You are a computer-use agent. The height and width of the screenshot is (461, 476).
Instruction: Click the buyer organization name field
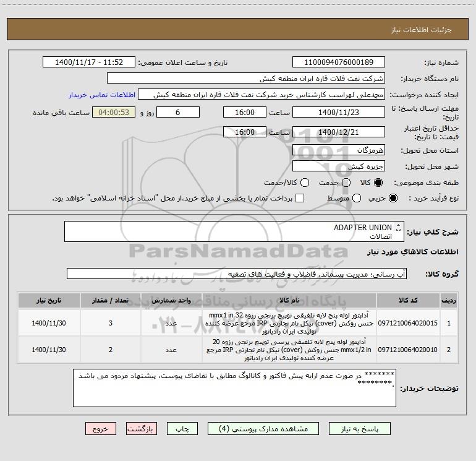tap(246, 78)
